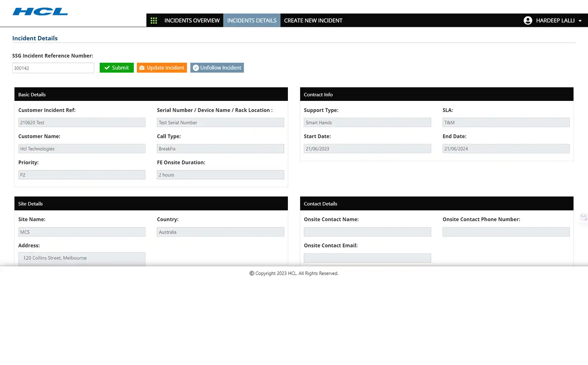Screen dimensions: 588x365
Task: Open the Create New Incident tab
Action: point(313,20)
